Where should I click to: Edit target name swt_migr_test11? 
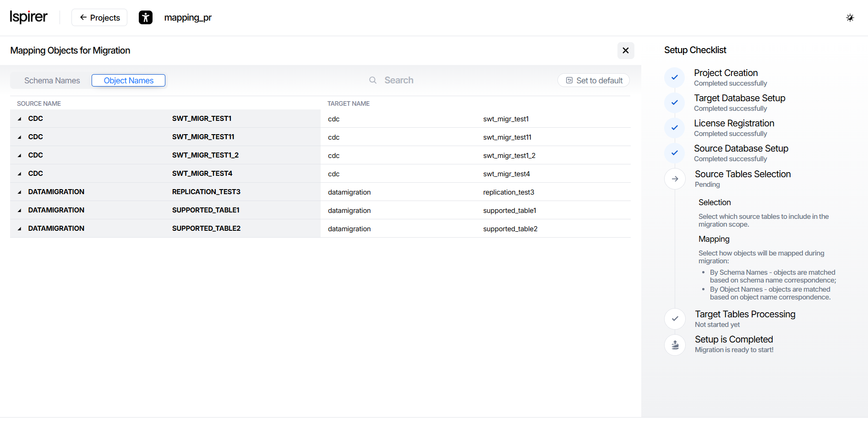tap(507, 137)
